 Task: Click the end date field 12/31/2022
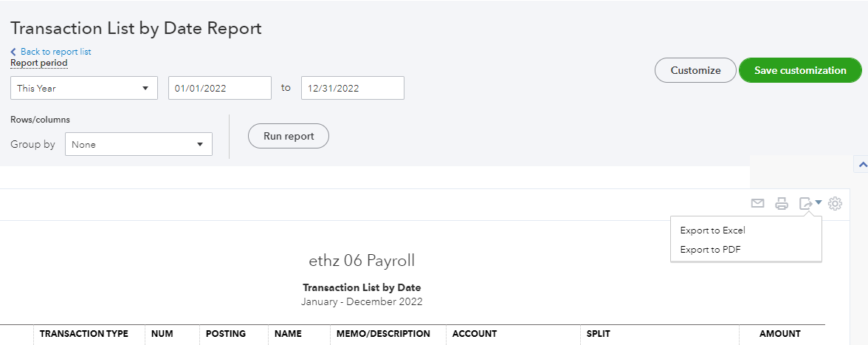point(353,88)
